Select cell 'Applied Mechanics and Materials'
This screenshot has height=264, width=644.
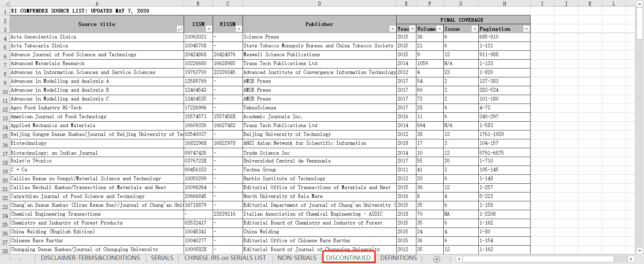(97, 125)
